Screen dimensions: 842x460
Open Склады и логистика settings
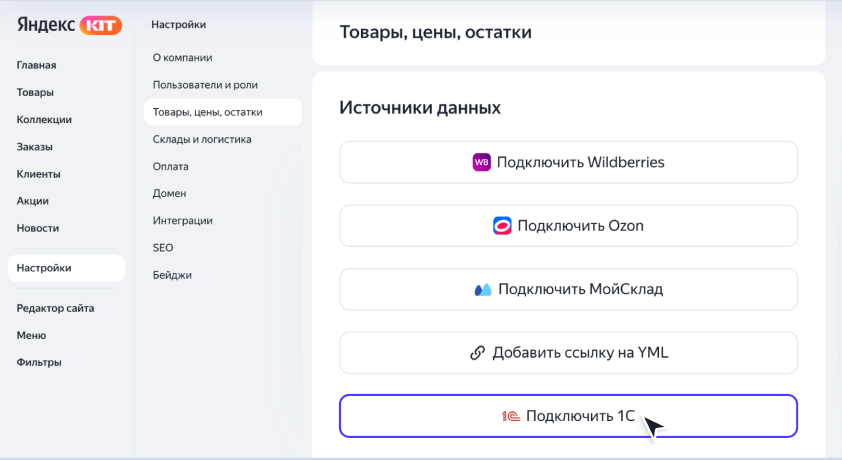[202, 139]
